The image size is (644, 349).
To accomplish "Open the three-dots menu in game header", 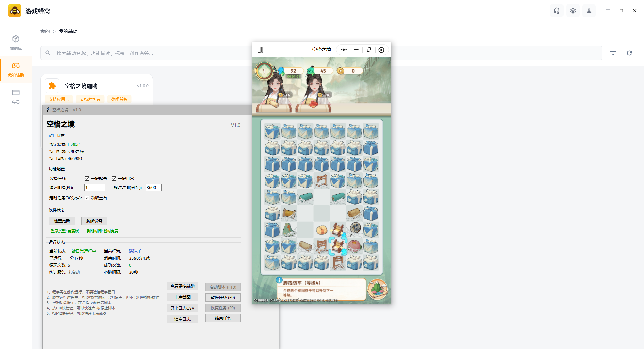I will click(x=344, y=50).
